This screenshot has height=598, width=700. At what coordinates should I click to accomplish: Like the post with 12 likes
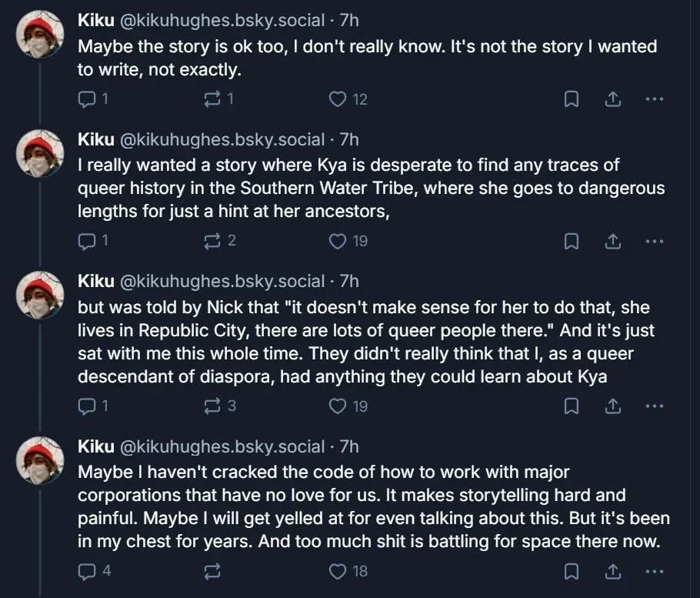tap(338, 99)
